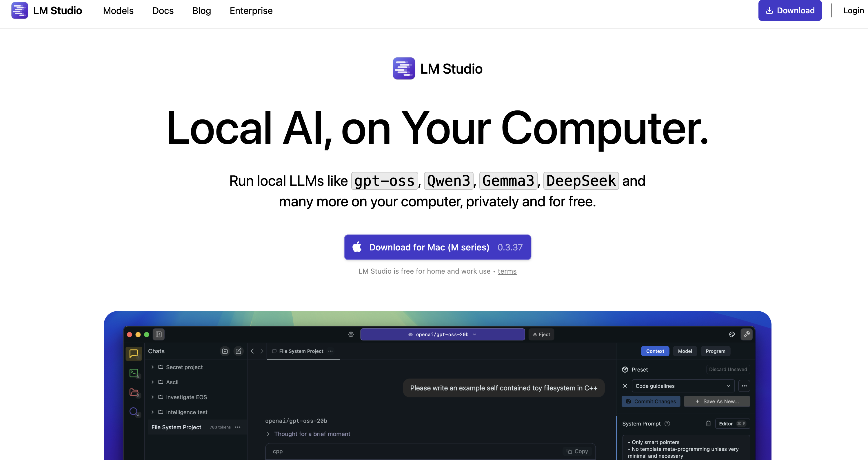Switch to the Program tab
This screenshot has width=868, height=460.
715,351
